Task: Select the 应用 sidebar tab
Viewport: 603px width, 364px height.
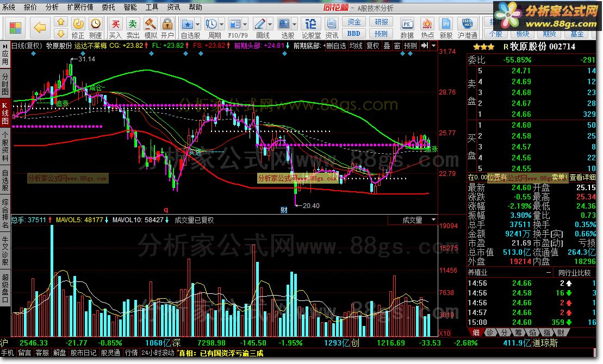Action: 5,55
